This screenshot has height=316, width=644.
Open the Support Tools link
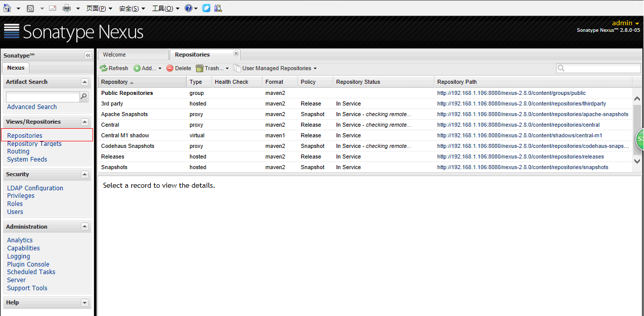(x=27, y=288)
